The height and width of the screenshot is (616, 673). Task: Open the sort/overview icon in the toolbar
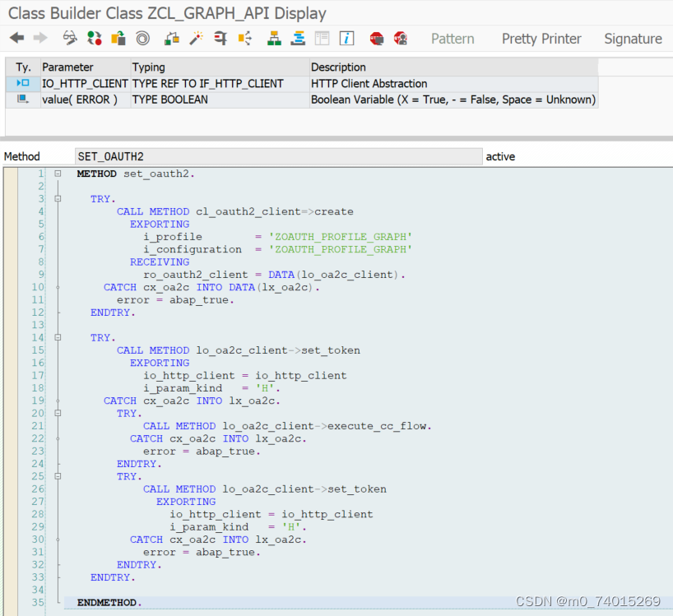(298, 37)
